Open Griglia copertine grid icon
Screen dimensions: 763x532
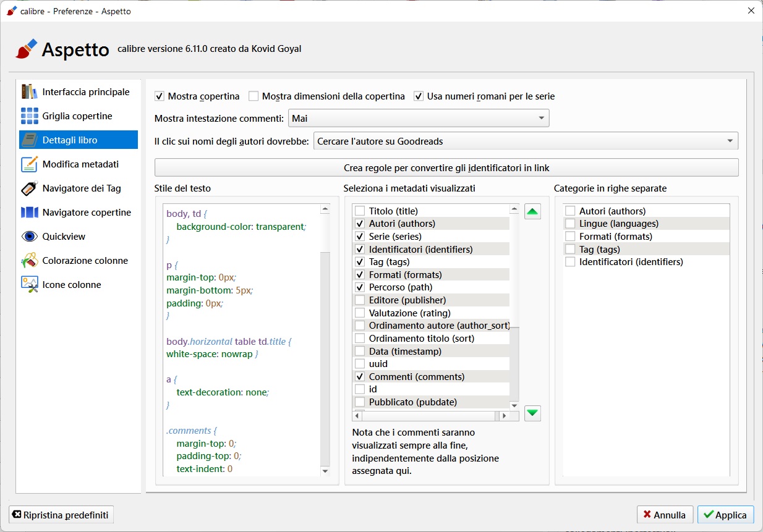click(x=30, y=116)
